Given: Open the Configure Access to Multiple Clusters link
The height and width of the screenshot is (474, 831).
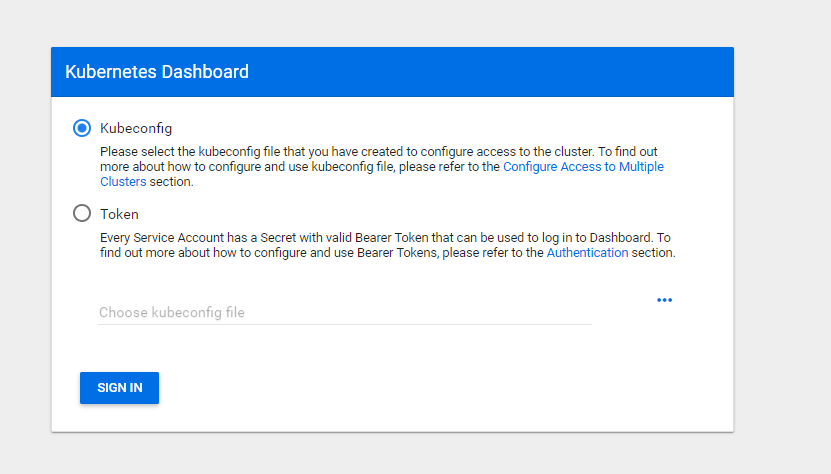Looking at the screenshot, I should point(583,166).
